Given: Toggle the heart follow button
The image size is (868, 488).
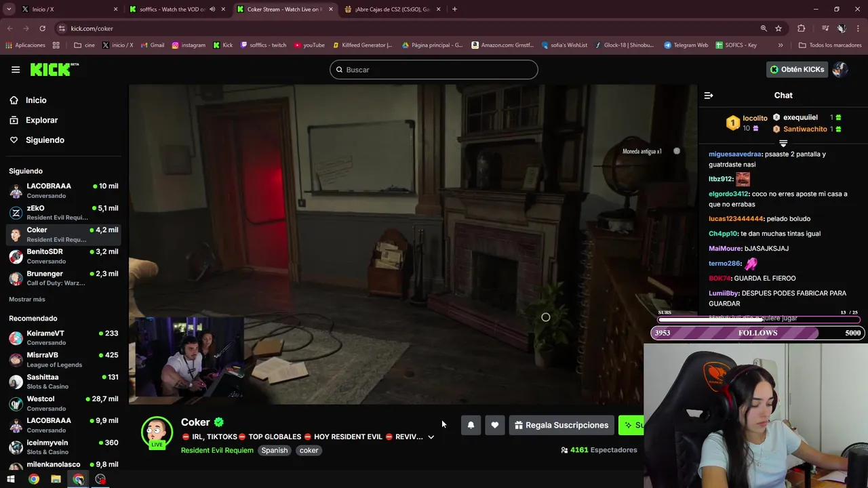Looking at the screenshot, I should tap(495, 425).
